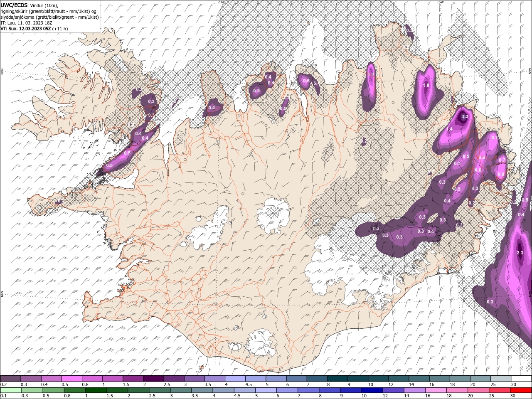Click the top legend row's 25 label
The height and width of the screenshot is (399, 532).
coord(493,384)
